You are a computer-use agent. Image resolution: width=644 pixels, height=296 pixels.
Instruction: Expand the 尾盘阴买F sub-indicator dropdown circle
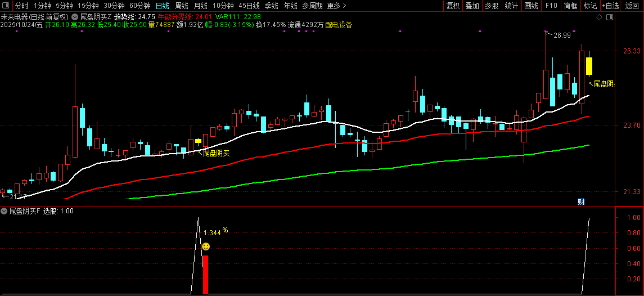point(4,211)
